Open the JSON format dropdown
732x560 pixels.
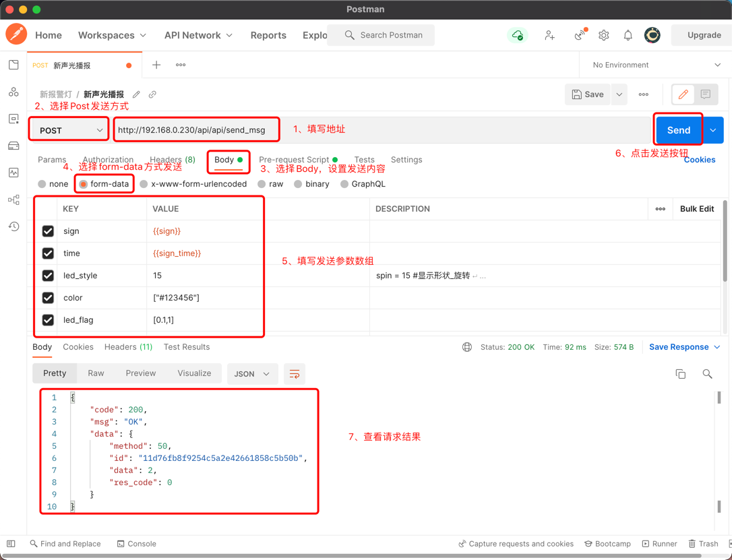pos(253,374)
